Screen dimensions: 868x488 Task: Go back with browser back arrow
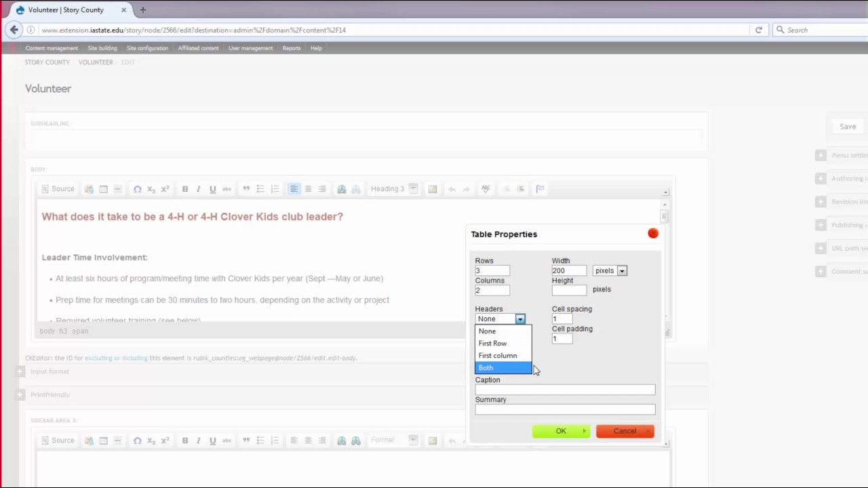[14, 30]
